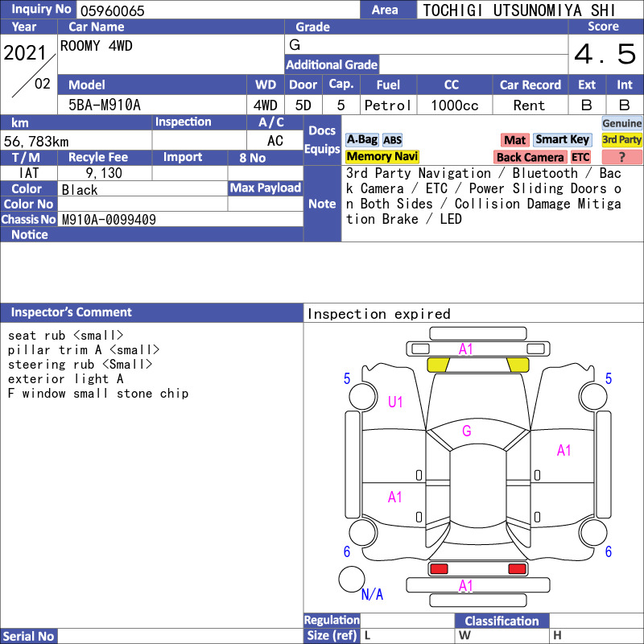Click the Score 4.5 value

pos(605,54)
